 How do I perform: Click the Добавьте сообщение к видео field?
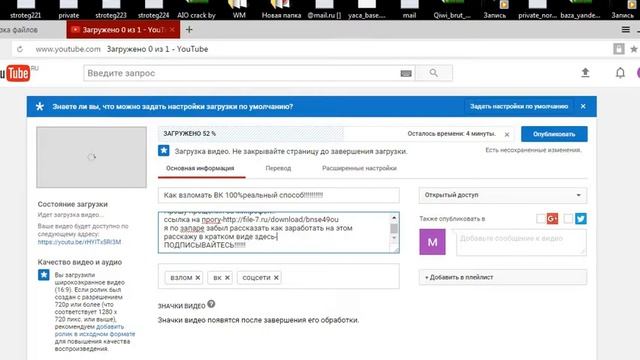tap(521, 242)
